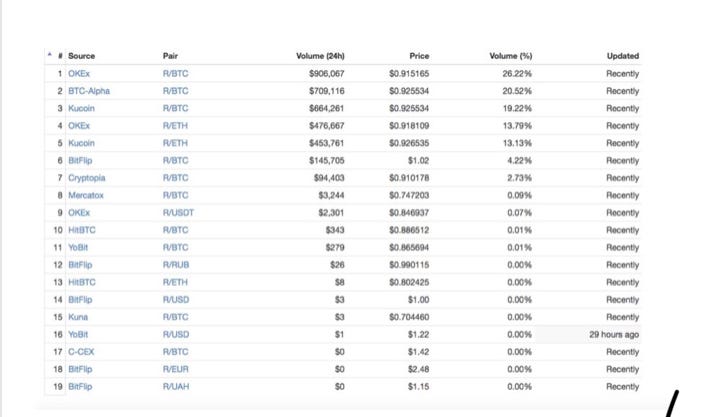Click the Volume (%) column header
The image size is (701, 417).
point(511,56)
